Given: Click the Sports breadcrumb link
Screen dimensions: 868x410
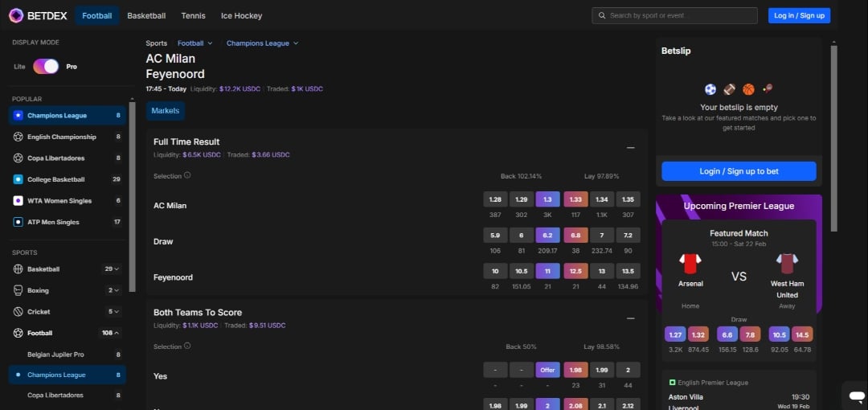Looking at the screenshot, I should click(x=156, y=43).
